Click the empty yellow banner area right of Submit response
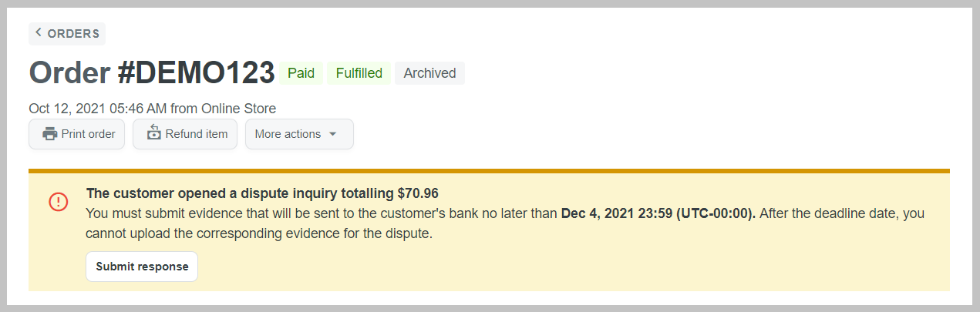This screenshot has height=312, width=980. [540, 267]
